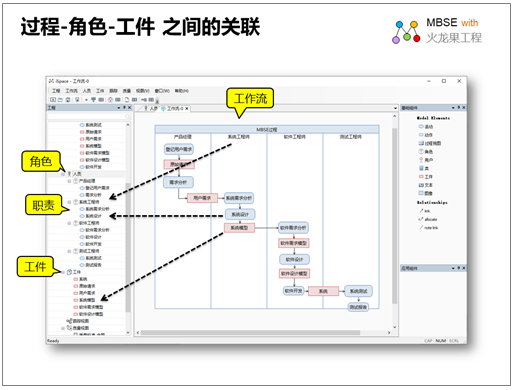Click the search field in the 工程 panel
The image size is (513, 390).
(x=89, y=116)
